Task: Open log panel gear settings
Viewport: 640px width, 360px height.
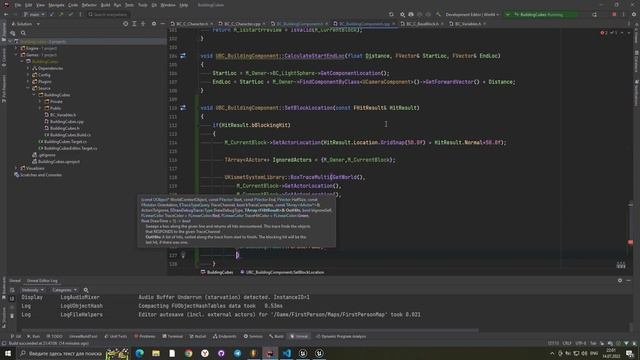Action: (620, 280)
